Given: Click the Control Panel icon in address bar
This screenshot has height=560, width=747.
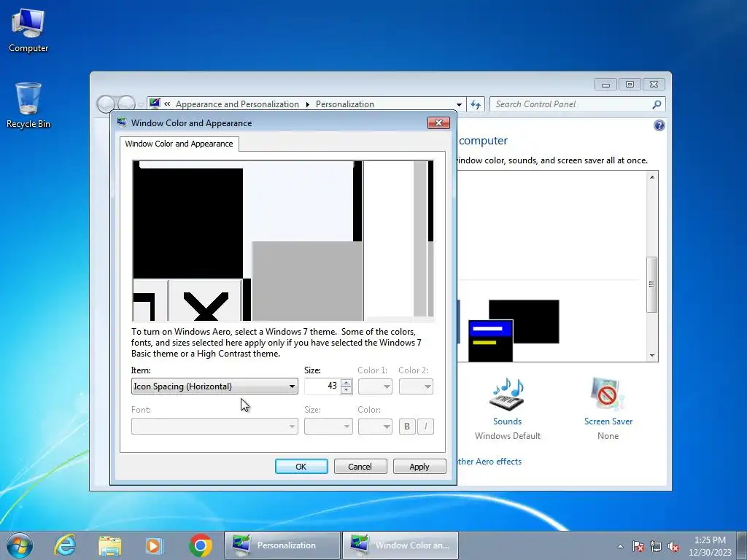Looking at the screenshot, I should [155, 103].
